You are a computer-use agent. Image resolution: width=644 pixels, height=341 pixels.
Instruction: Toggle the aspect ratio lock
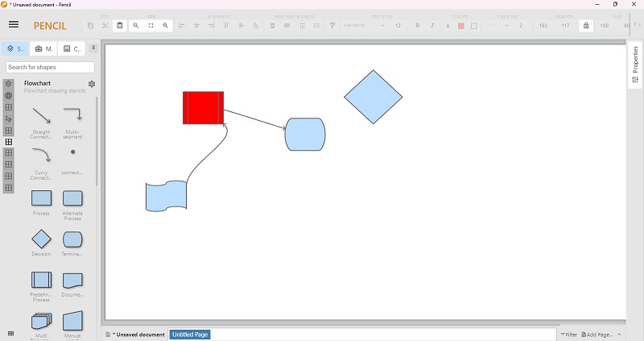click(586, 26)
